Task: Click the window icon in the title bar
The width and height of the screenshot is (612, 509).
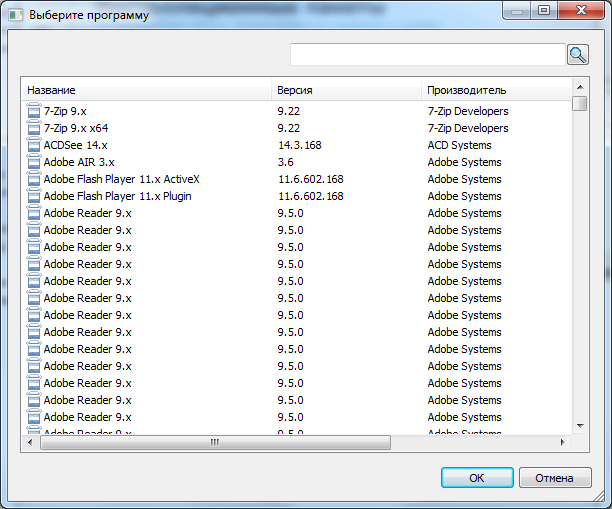Action: (x=16, y=15)
